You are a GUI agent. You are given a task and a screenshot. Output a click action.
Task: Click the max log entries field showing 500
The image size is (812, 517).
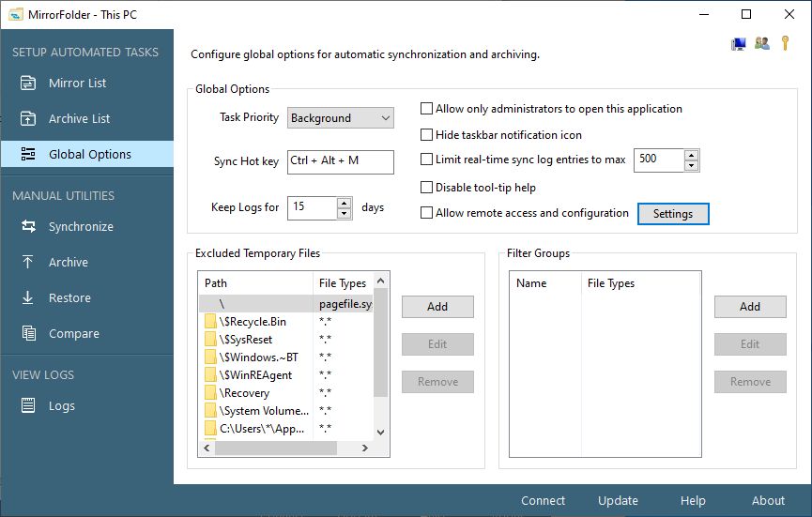pyautogui.click(x=659, y=160)
